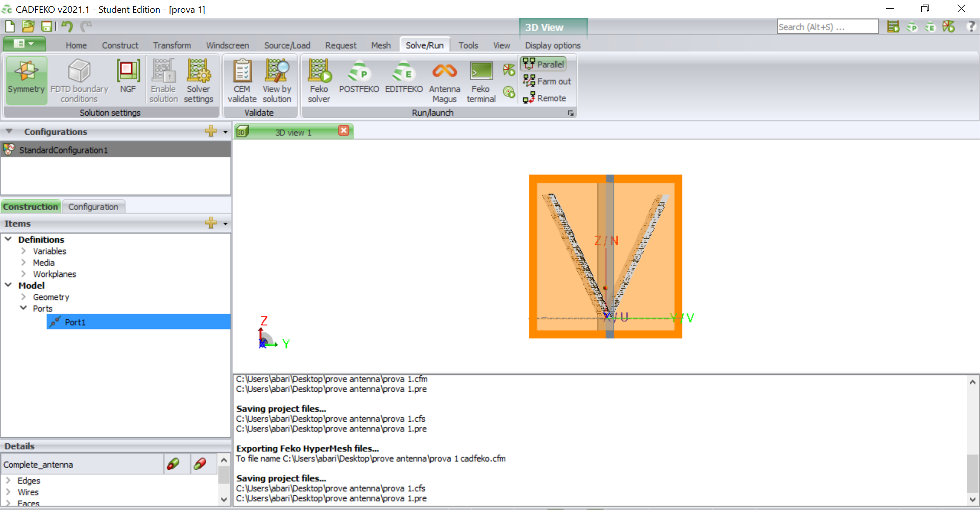
Task: Create a new model with the blank page icon
Action: point(10,26)
